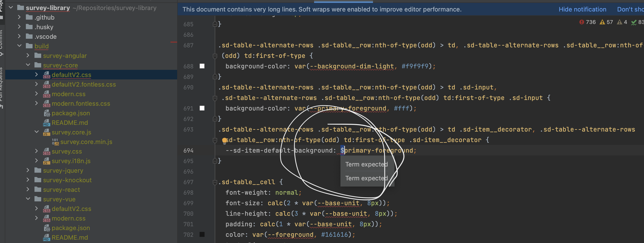Screen dimensions: 644x243
Task: Click the gutter marker square on line 688
Action: [x=202, y=66]
